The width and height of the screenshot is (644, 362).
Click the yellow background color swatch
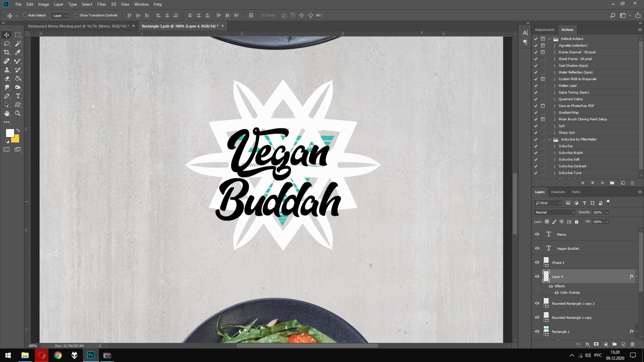point(17,140)
